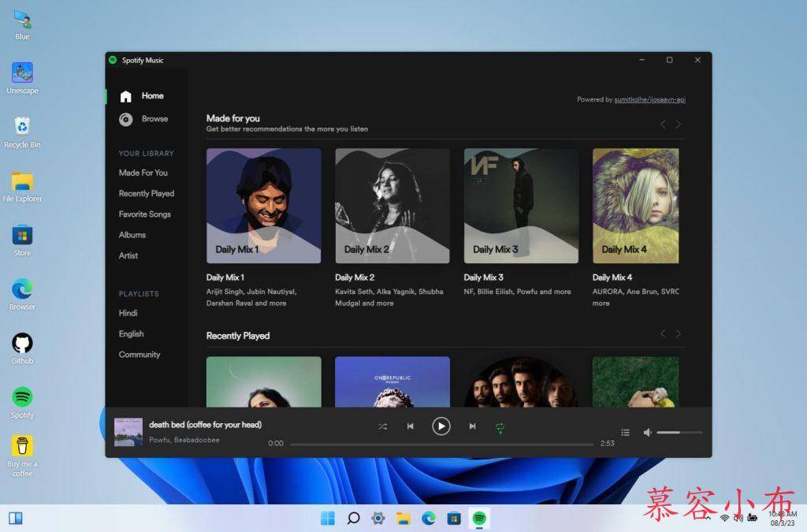Click the taskbar clock and date
Screen dimensions: 807x532
click(783, 518)
